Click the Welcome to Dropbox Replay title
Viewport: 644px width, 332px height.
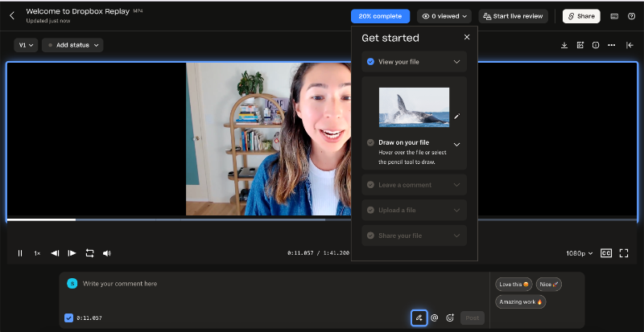click(x=78, y=11)
